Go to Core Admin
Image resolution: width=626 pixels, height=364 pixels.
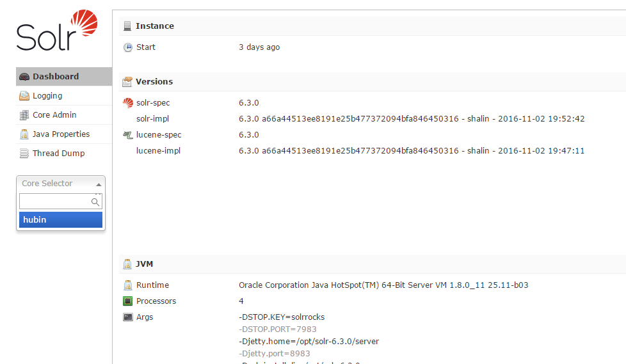[x=54, y=115]
